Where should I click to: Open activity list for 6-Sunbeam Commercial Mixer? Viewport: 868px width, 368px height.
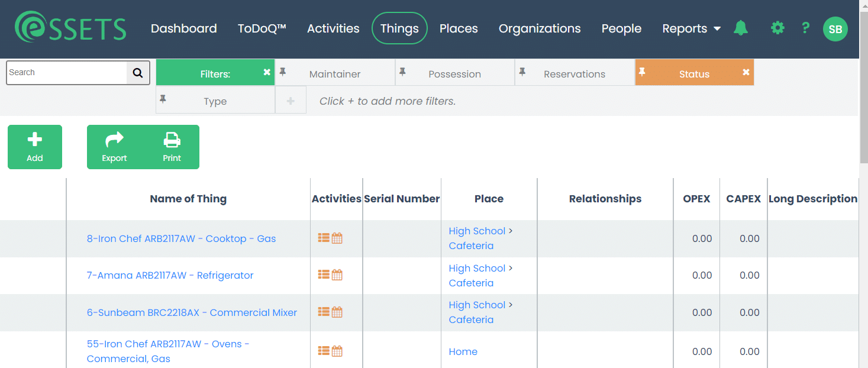[324, 312]
